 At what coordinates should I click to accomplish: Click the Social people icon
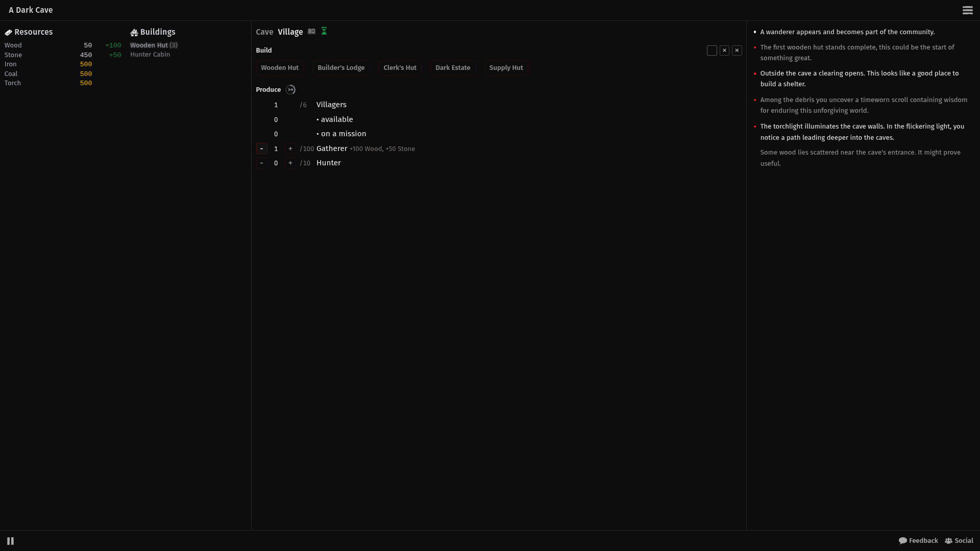point(948,541)
